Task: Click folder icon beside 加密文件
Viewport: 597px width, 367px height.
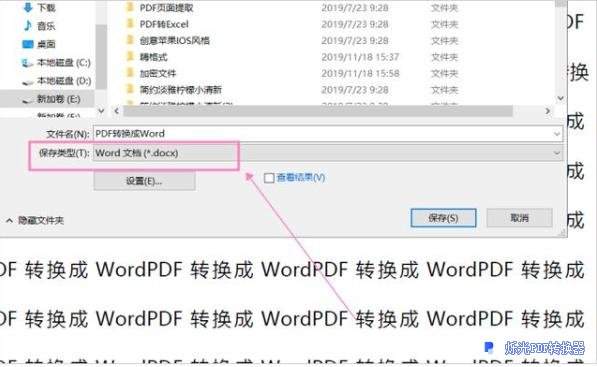Action: pos(130,72)
